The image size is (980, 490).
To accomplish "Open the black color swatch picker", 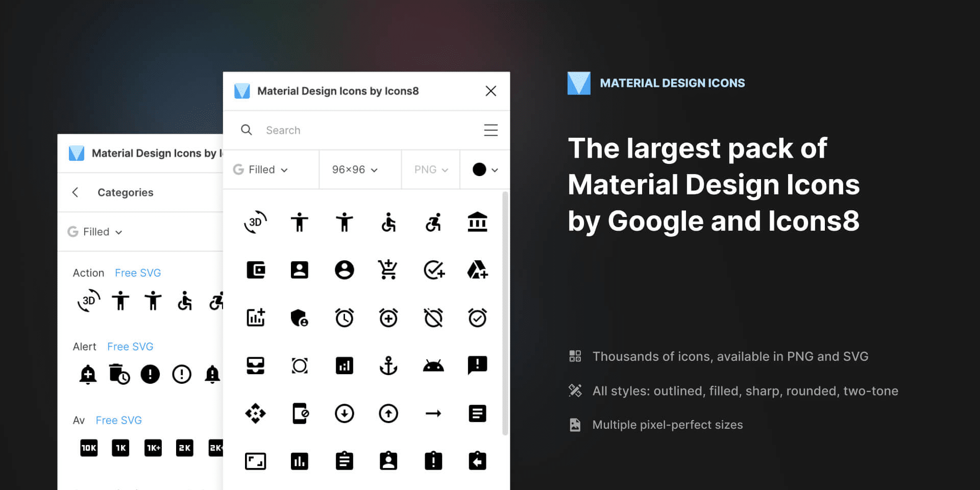I will pos(484,169).
